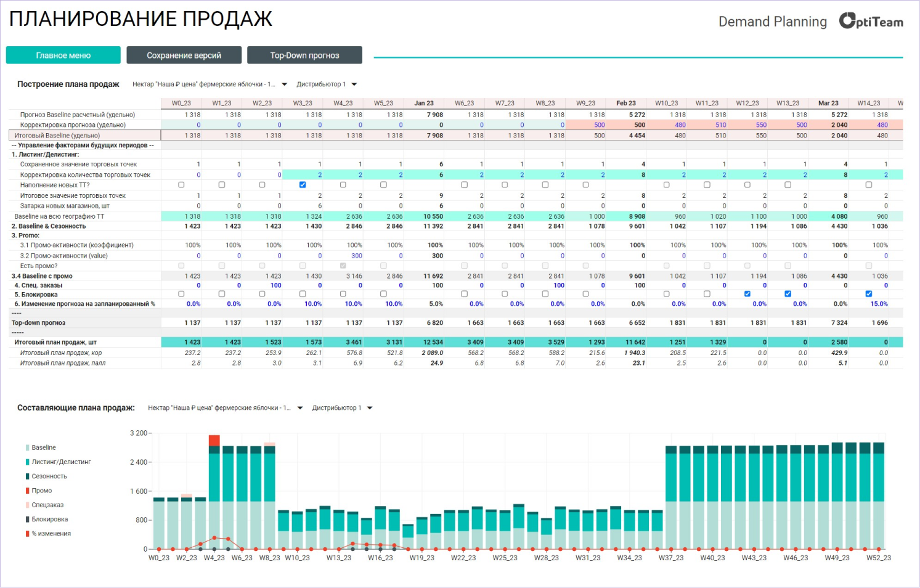The width and height of the screenshot is (920, 588).
Task: Select the W0_23 column header
Action: [181, 103]
